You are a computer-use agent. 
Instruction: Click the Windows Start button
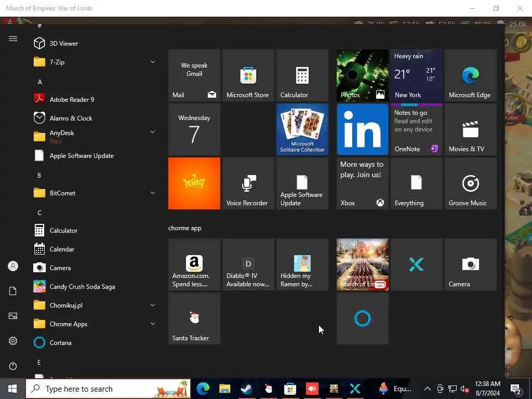click(12, 389)
